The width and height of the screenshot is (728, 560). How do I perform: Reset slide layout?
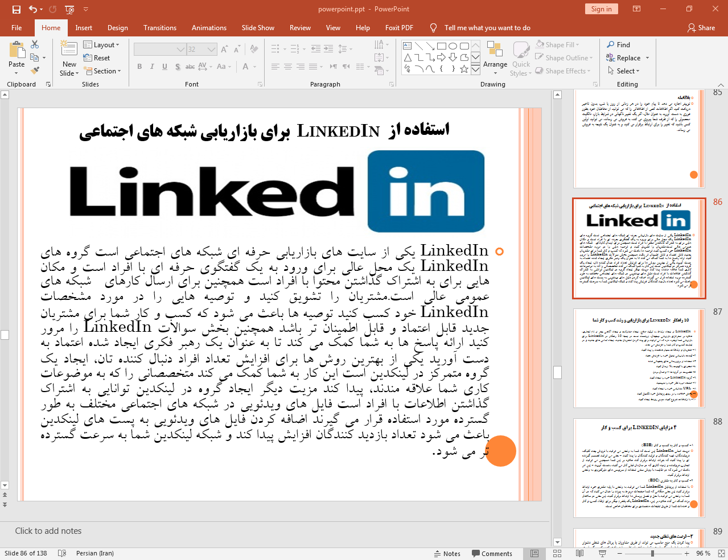click(97, 57)
